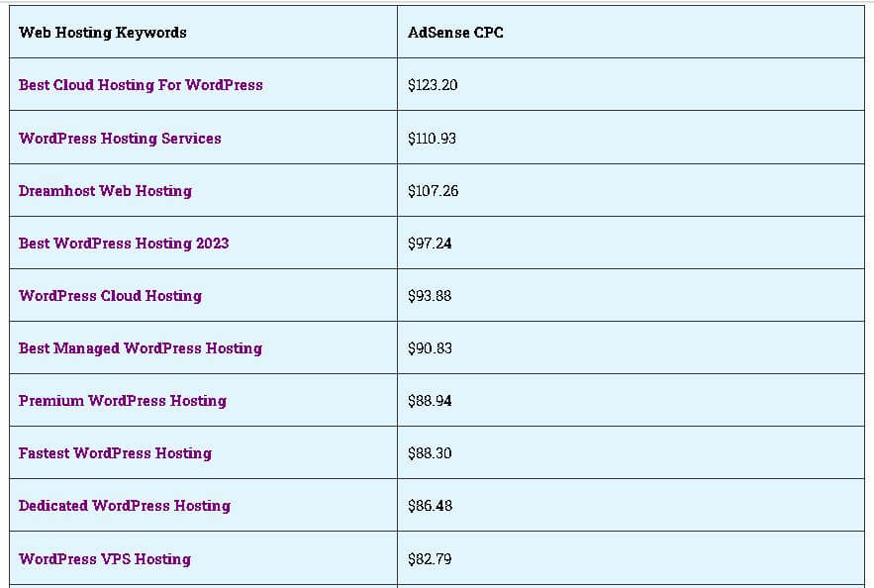Image resolution: width=874 pixels, height=588 pixels.
Task: Click the Web Hosting Keywords column header
Action: [103, 33]
